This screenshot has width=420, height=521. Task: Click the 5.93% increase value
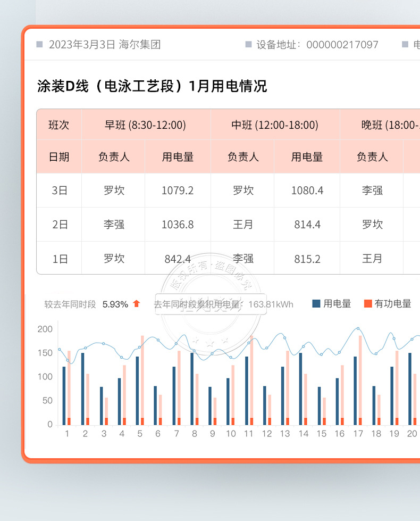click(x=115, y=304)
